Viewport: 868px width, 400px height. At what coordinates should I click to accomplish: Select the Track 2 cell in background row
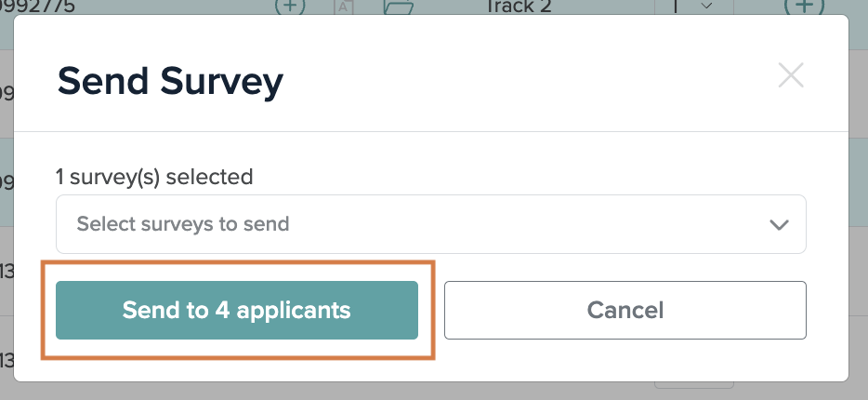point(519,7)
